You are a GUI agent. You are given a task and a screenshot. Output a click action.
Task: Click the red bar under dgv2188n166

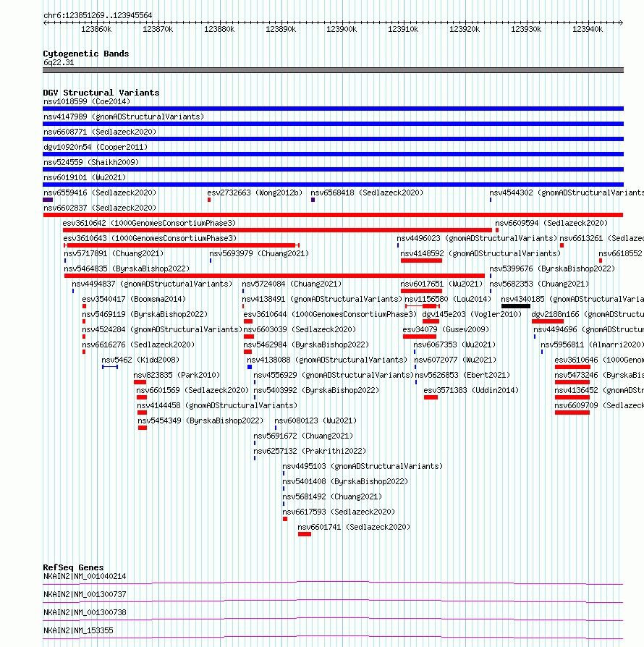click(x=548, y=321)
